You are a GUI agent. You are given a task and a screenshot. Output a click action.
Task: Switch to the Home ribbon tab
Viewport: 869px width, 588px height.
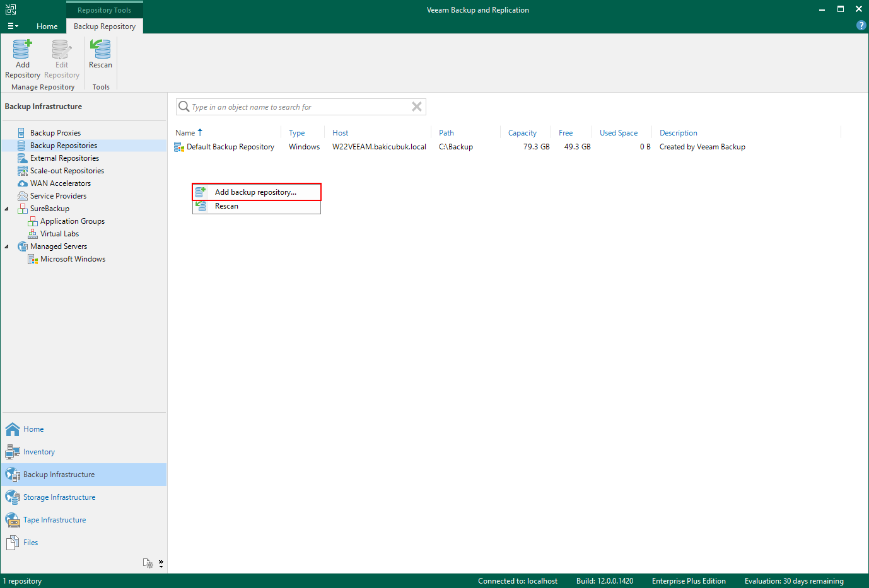47,26
